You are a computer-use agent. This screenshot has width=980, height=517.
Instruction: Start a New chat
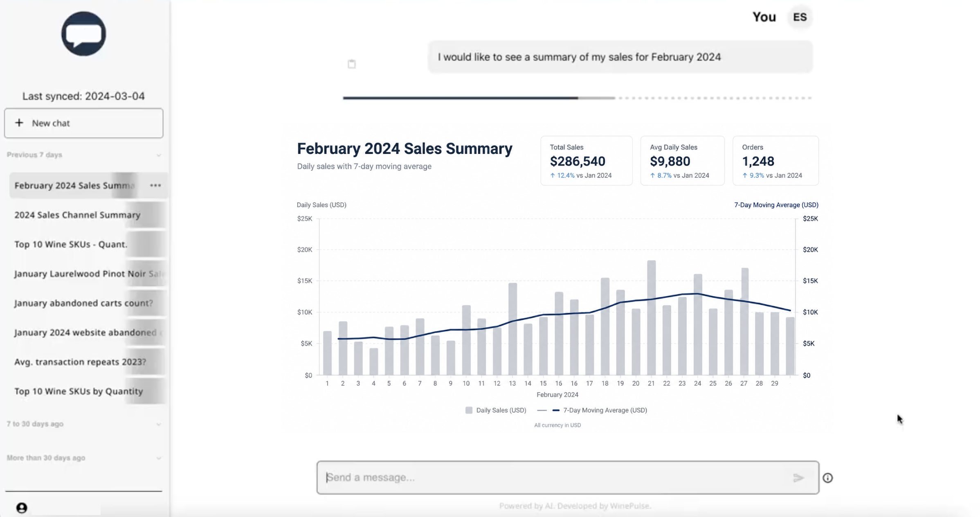tap(83, 123)
